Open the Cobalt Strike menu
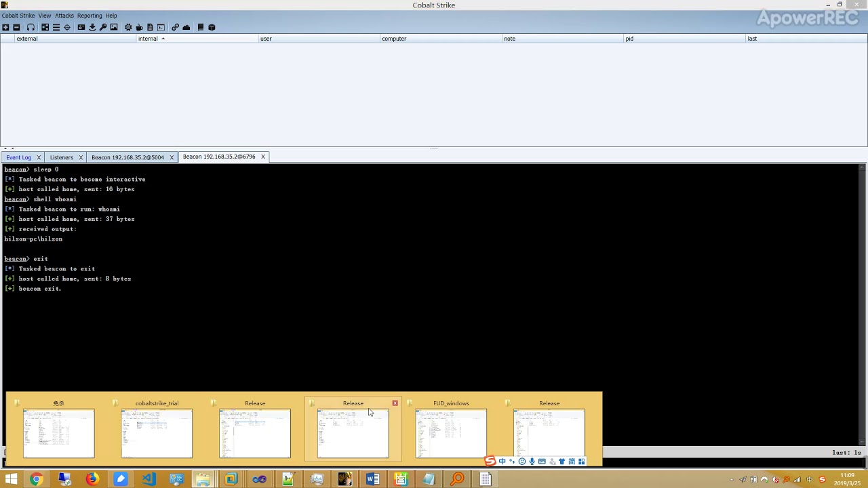The image size is (868, 488). pyautogui.click(x=18, y=16)
